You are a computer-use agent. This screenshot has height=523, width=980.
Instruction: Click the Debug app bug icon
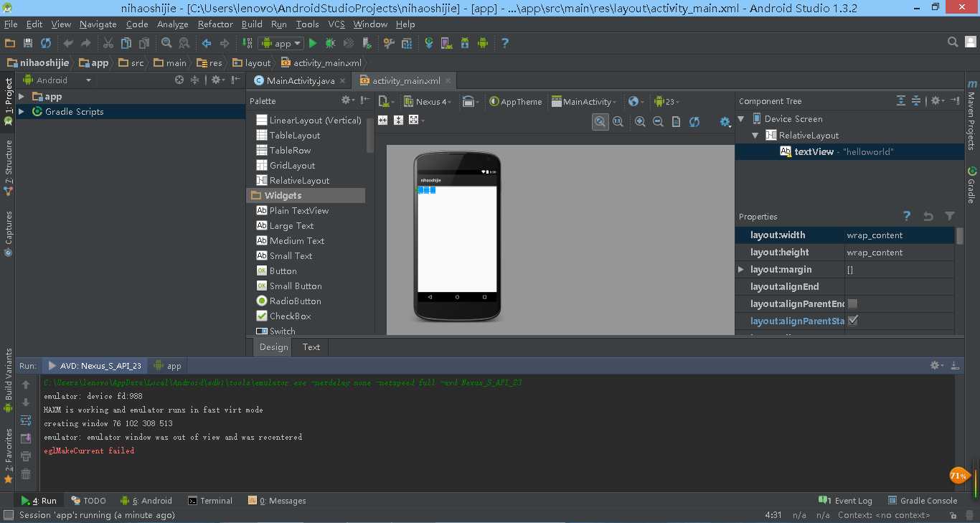[x=330, y=44]
